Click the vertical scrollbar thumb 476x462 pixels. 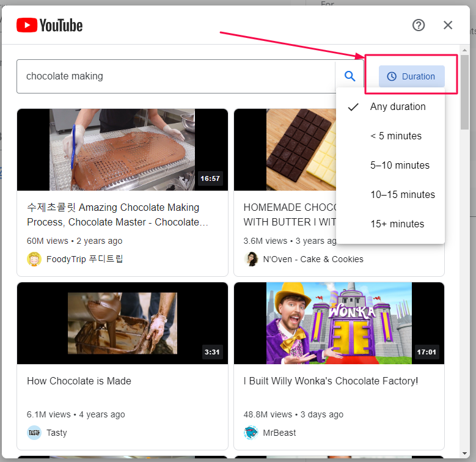click(464, 92)
